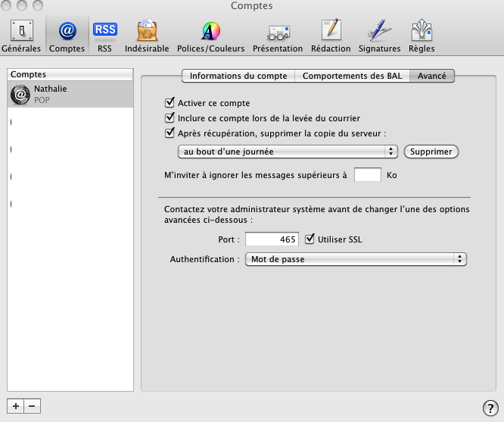
Task: Open the Indésirable junk mail settings
Action: (x=146, y=36)
